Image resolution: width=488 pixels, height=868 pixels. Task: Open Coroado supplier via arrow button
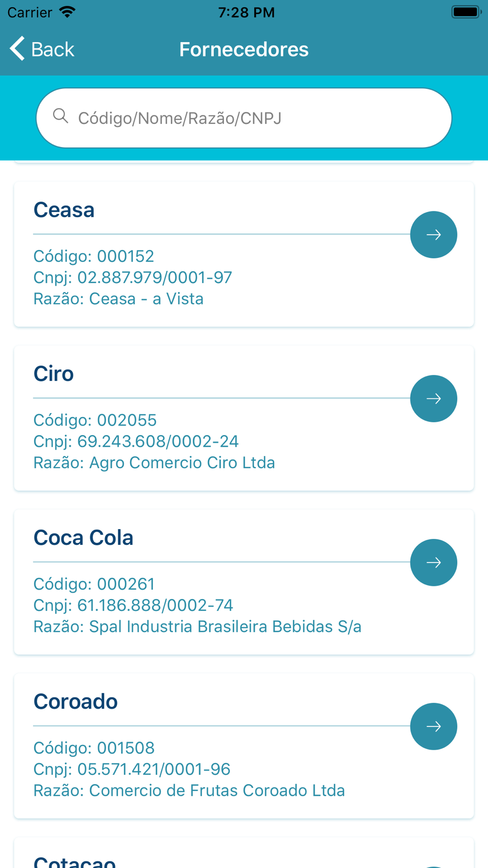click(433, 726)
